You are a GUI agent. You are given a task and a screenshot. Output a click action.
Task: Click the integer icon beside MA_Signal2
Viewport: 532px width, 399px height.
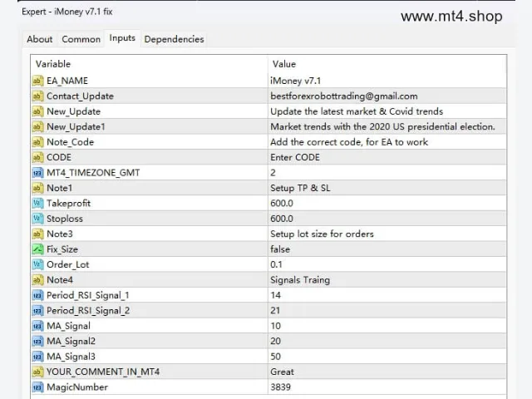(x=37, y=341)
